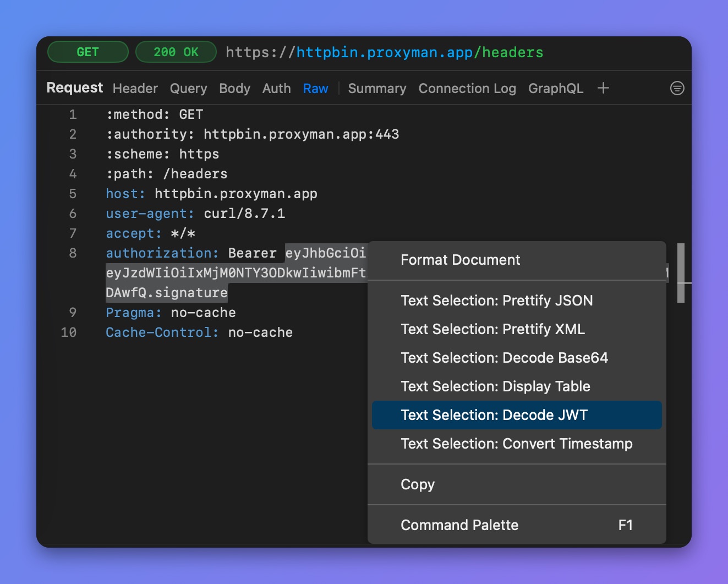Select Copy in the context menu
Screen dimensions: 728x584
tap(517, 484)
